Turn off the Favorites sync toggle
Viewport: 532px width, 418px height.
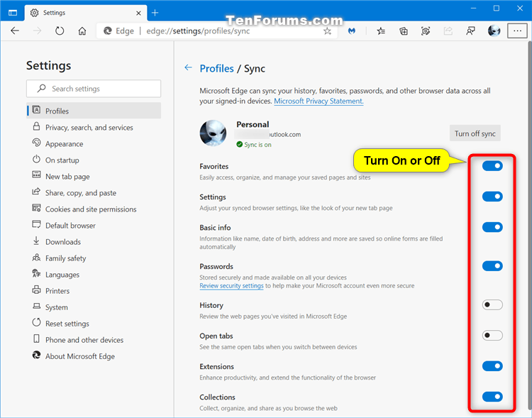[492, 165]
